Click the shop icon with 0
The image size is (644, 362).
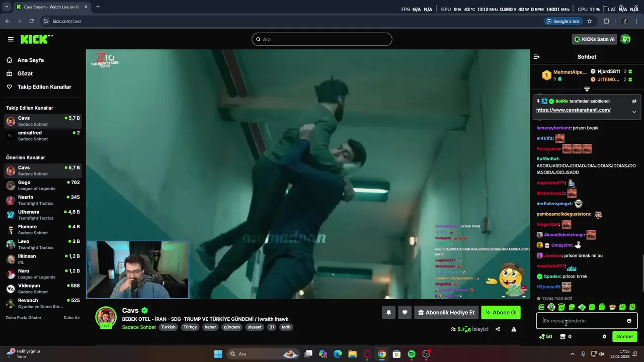[x=566, y=337]
